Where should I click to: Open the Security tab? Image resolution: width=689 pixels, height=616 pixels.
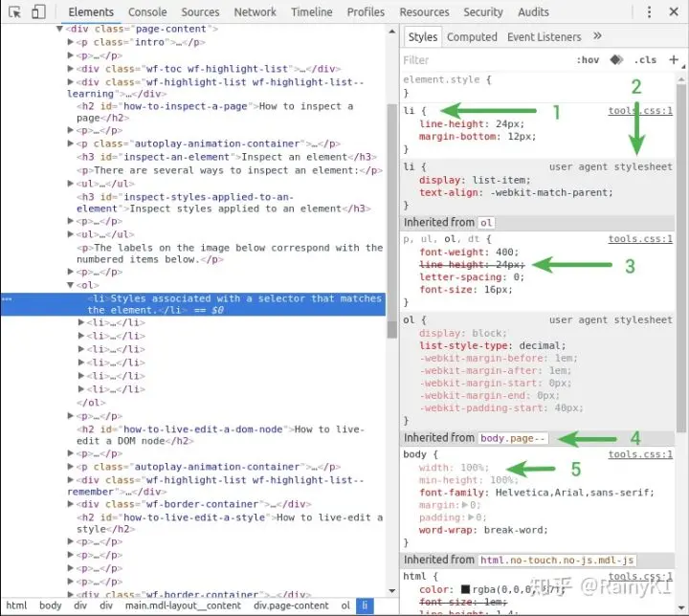[483, 11]
